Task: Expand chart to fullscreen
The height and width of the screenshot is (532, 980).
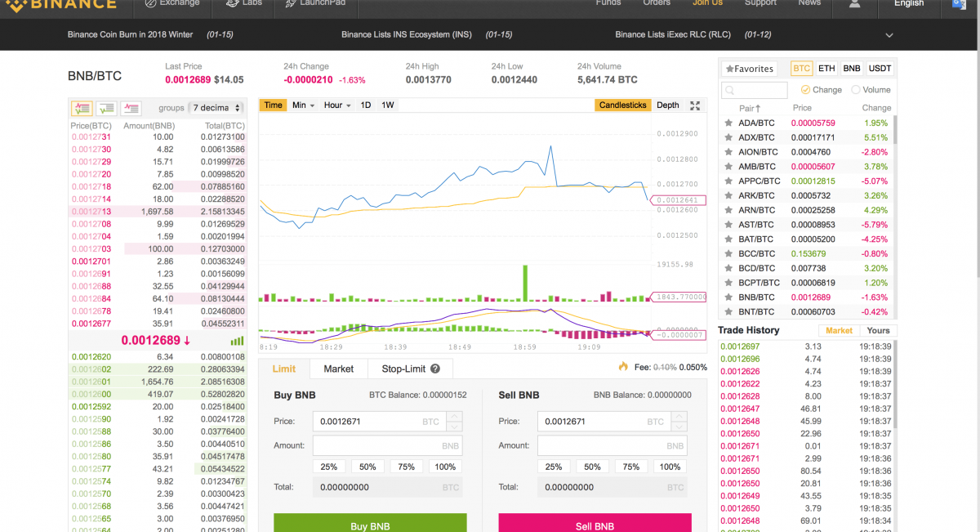Action: [695, 105]
